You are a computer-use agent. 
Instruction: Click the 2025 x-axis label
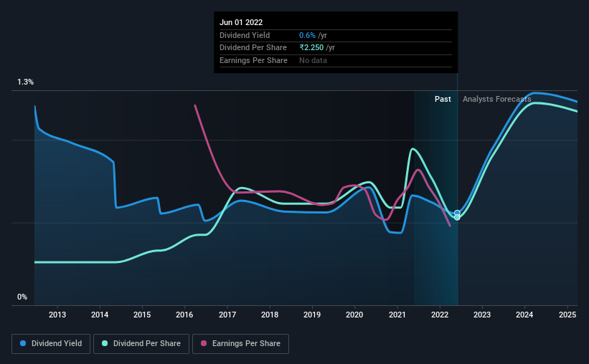click(567, 315)
